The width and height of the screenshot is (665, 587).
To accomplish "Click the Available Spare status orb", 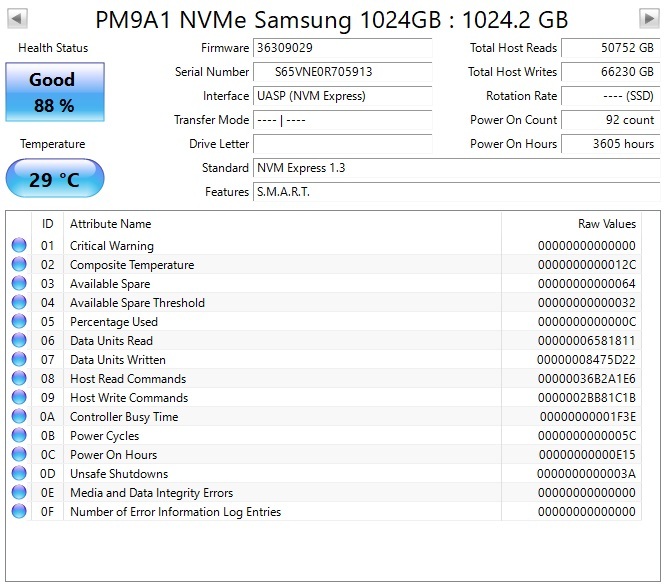I will pyautogui.click(x=19, y=283).
